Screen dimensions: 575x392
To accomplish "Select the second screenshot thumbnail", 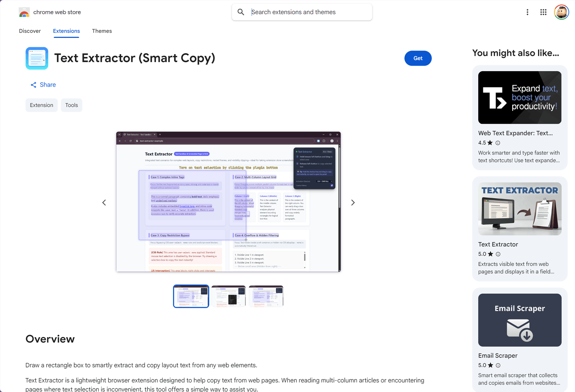I will [x=229, y=296].
